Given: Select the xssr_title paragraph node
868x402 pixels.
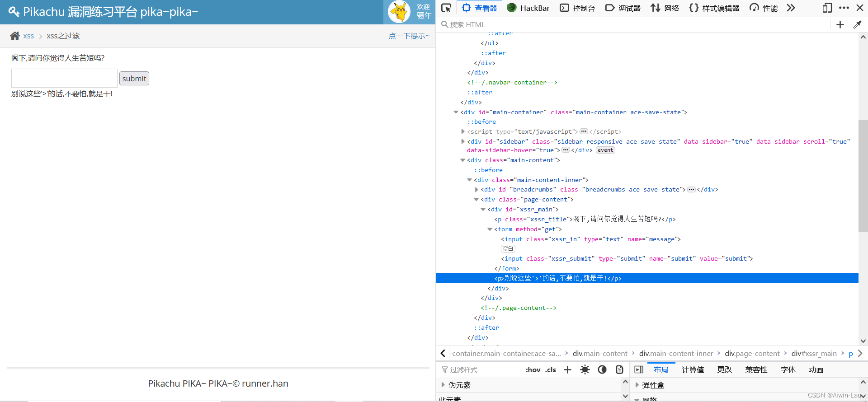Looking at the screenshot, I should [x=585, y=219].
